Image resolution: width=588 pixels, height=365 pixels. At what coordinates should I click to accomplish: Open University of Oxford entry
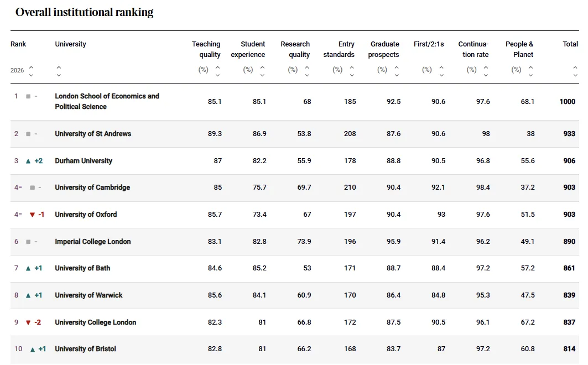86,215
